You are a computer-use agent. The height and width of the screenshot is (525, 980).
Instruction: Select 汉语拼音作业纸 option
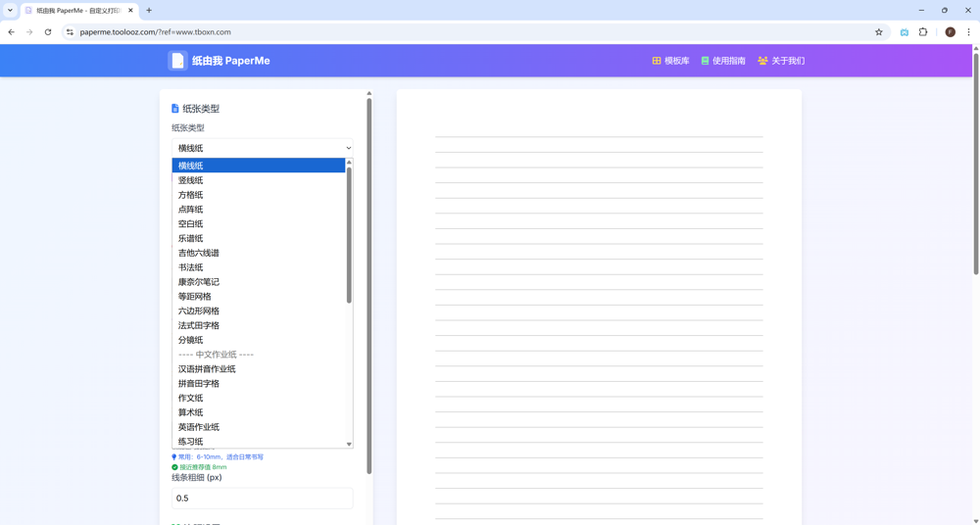pyautogui.click(x=207, y=369)
